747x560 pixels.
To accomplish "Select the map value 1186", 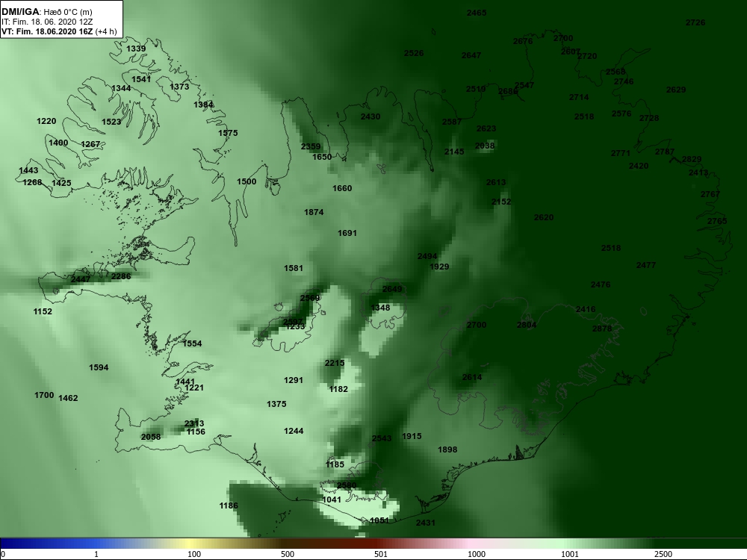I will [228, 505].
